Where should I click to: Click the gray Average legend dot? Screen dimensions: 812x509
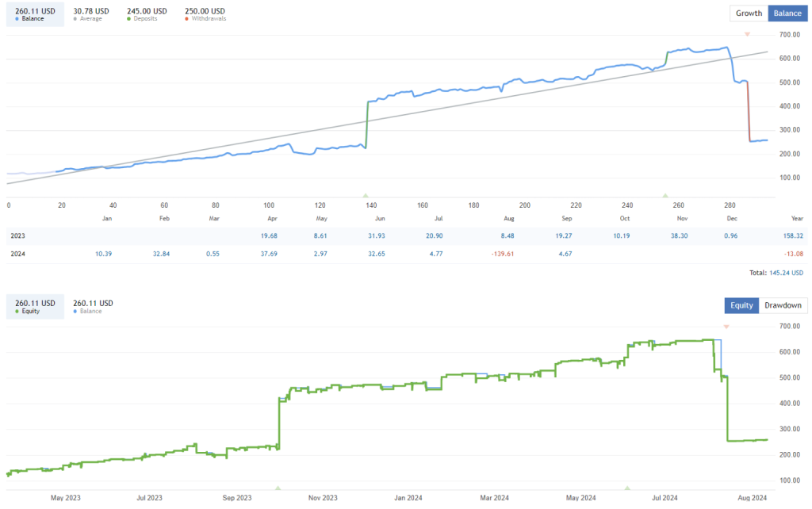coord(75,18)
